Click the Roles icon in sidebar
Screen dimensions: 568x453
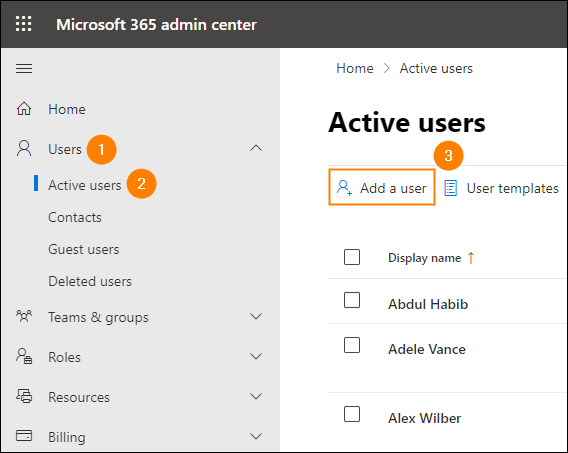pyautogui.click(x=24, y=356)
